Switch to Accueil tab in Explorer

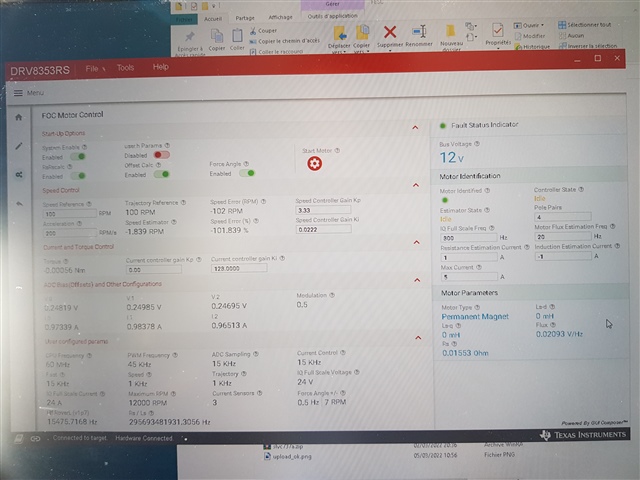[213, 19]
